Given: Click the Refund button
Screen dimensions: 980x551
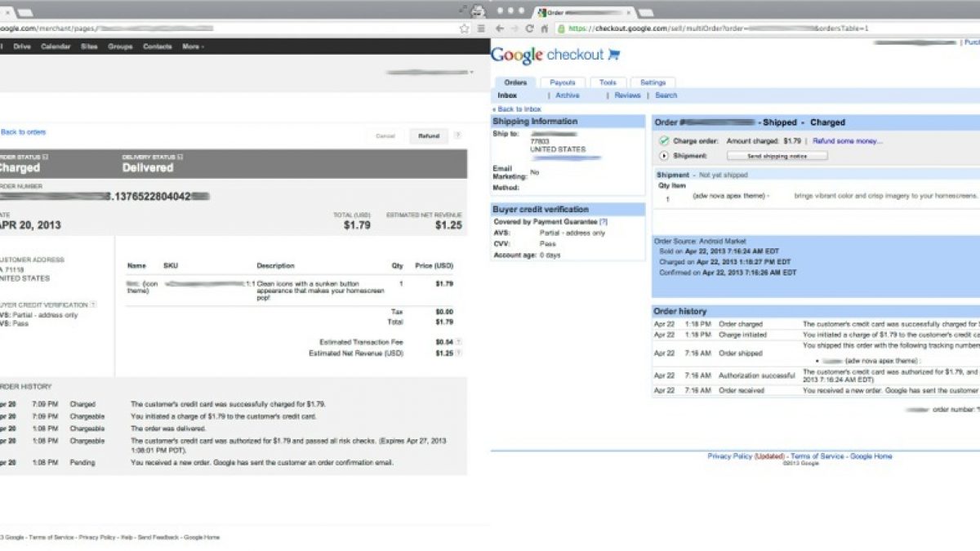Looking at the screenshot, I should point(429,136).
